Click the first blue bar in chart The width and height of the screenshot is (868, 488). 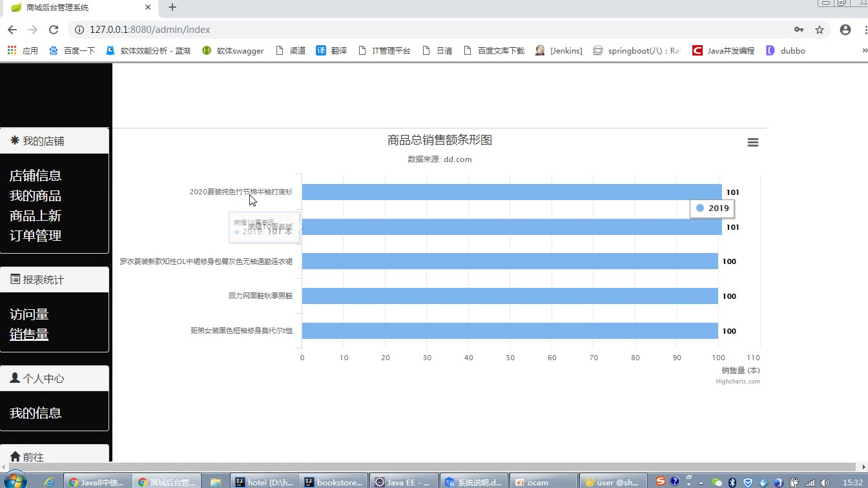511,192
